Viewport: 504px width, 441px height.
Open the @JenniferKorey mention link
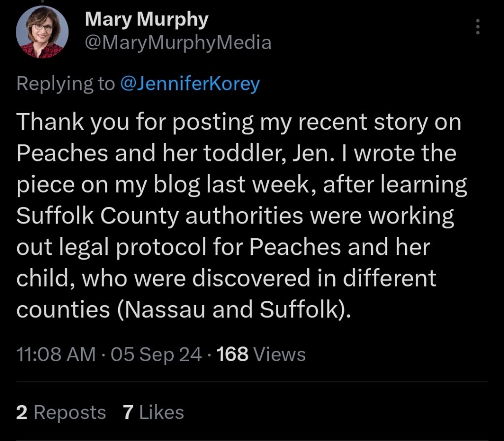pos(189,84)
